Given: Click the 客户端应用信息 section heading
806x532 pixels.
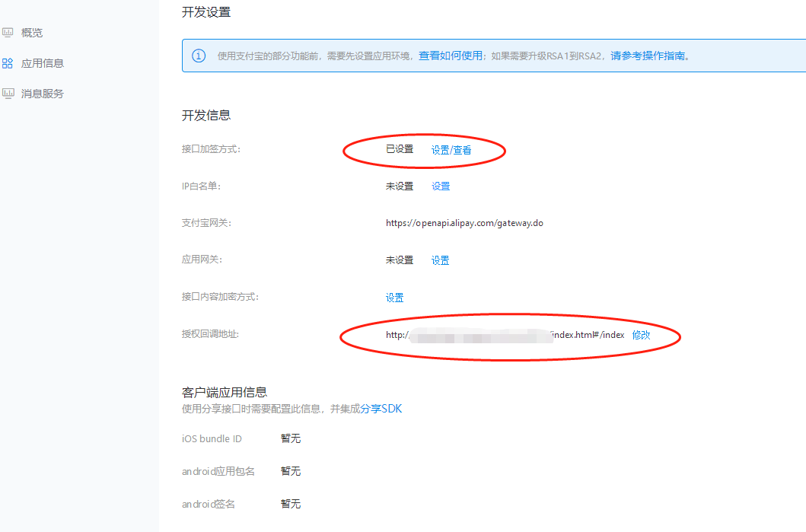Looking at the screenshot, I should pyautogui.click(x=225, y=392).
